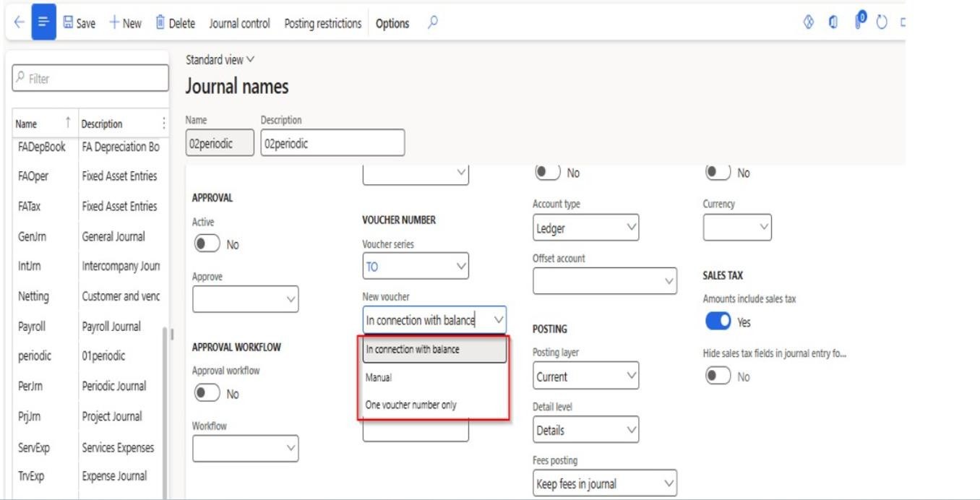
Task: Select the GenJrn journal row
Action: [32, 236]
